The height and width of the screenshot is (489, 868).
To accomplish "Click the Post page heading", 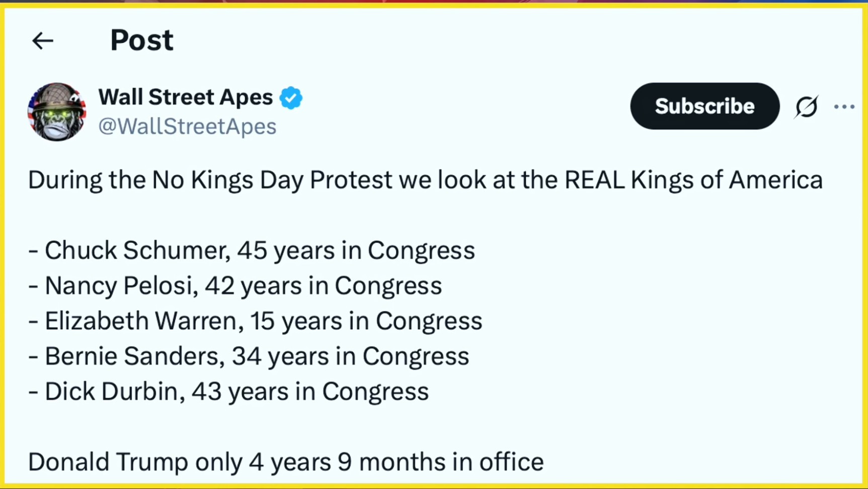I will 142,40.
